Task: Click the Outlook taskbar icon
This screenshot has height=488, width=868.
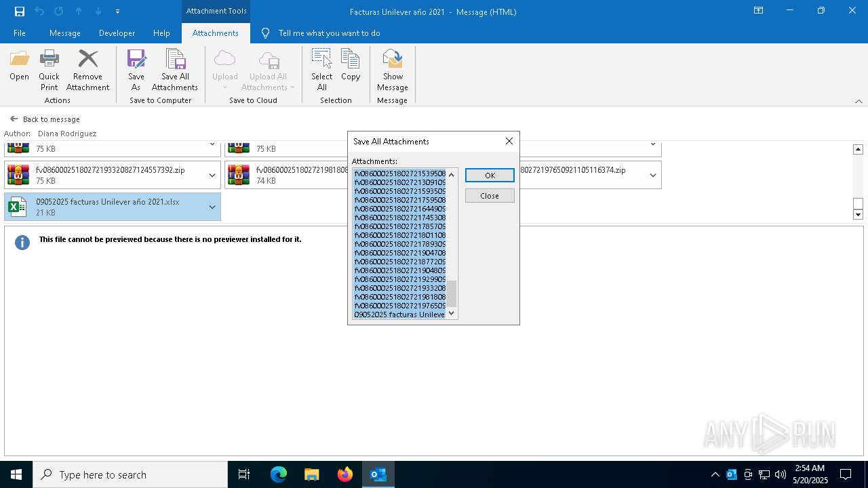Action: pos(378,474)
